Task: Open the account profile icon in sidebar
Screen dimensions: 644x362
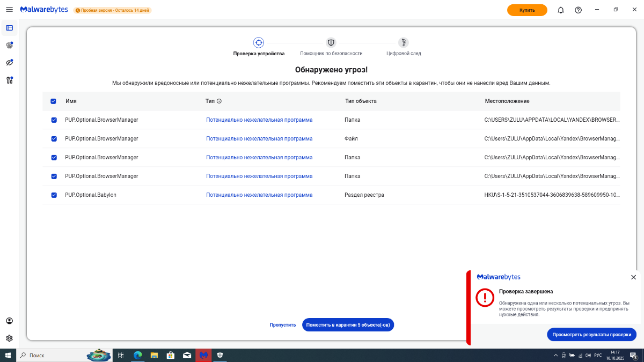Action: point(9,321)
